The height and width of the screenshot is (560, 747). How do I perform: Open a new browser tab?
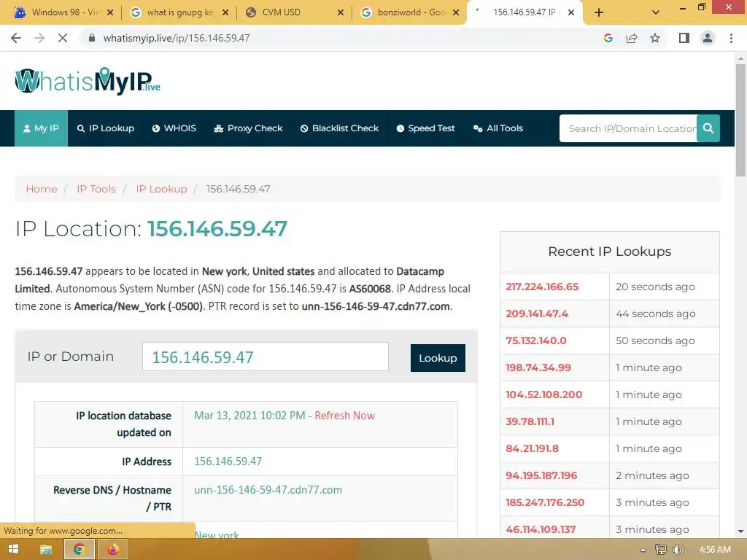599,12
